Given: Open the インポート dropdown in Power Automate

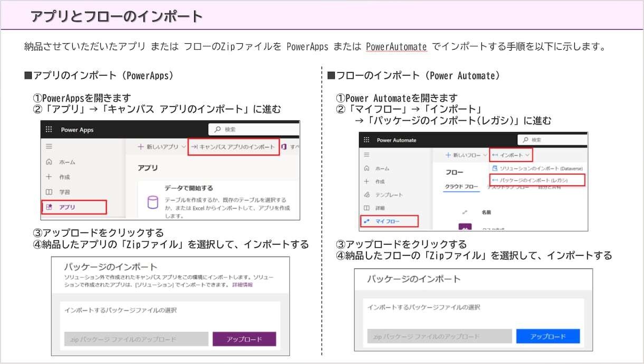Looking at the screenshot, I should (x=510, y=155).
